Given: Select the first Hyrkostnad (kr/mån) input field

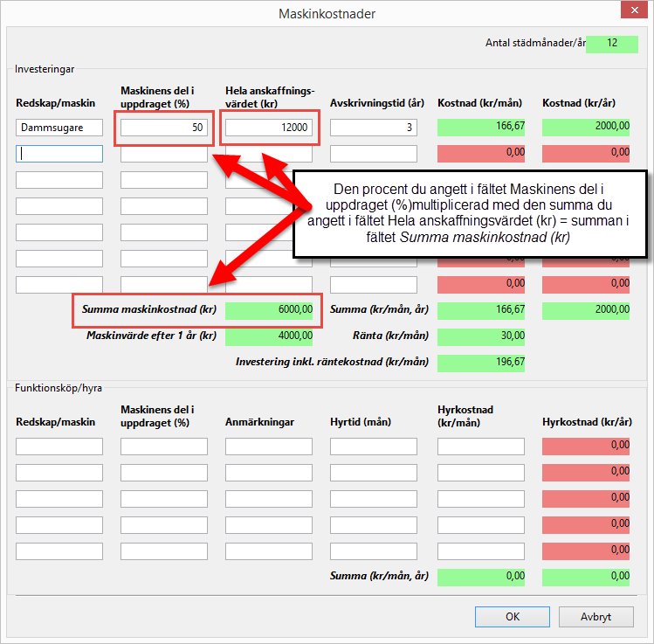Looking at the screenshot, I should click(481, 447).
